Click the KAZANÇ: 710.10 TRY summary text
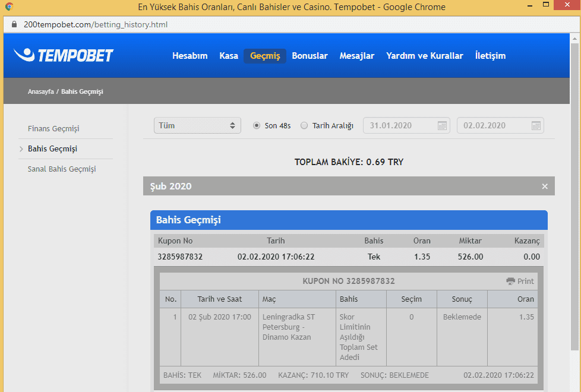Viewport: 581px width, 392px height. [x=314, y=375]
